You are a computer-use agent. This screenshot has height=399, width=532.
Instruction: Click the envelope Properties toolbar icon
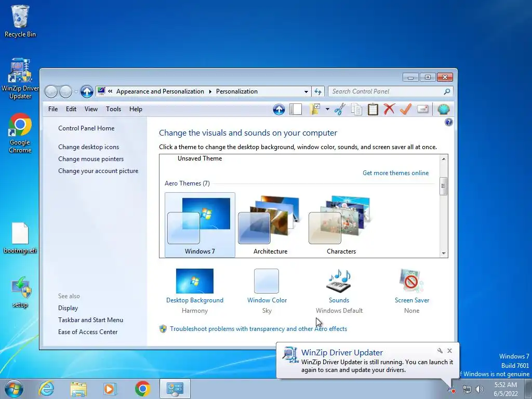click(x=422, y=109)
